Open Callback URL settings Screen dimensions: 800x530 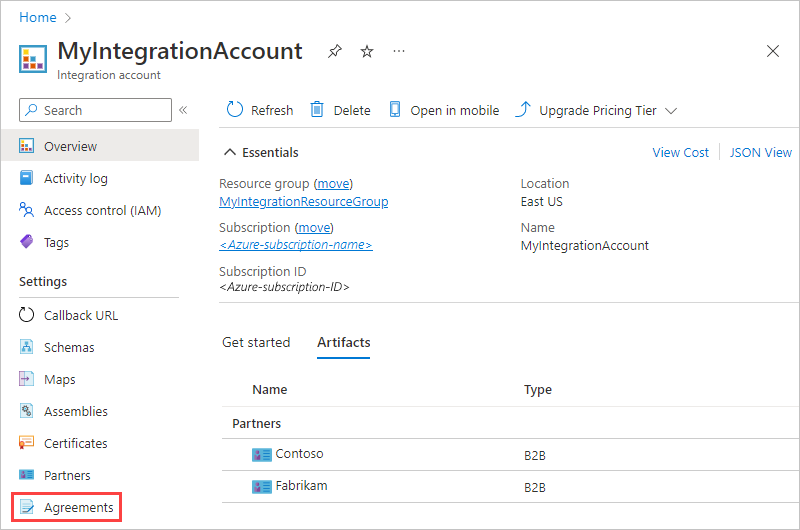(80, 315)
